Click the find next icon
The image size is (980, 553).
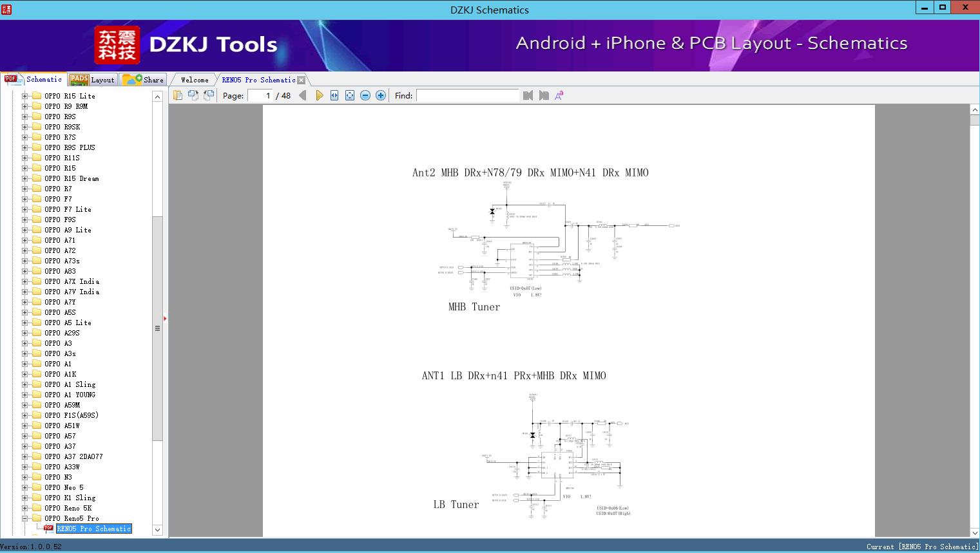click(544, 95)
